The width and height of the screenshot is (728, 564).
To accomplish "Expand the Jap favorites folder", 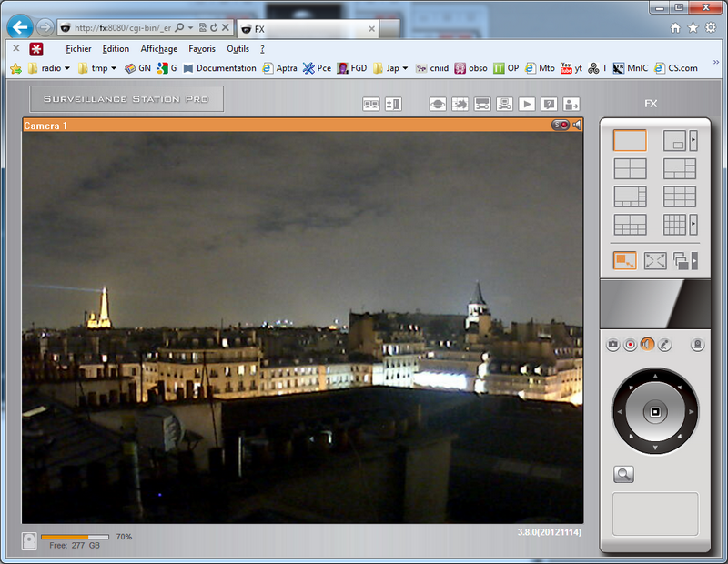I will [390, 68].
